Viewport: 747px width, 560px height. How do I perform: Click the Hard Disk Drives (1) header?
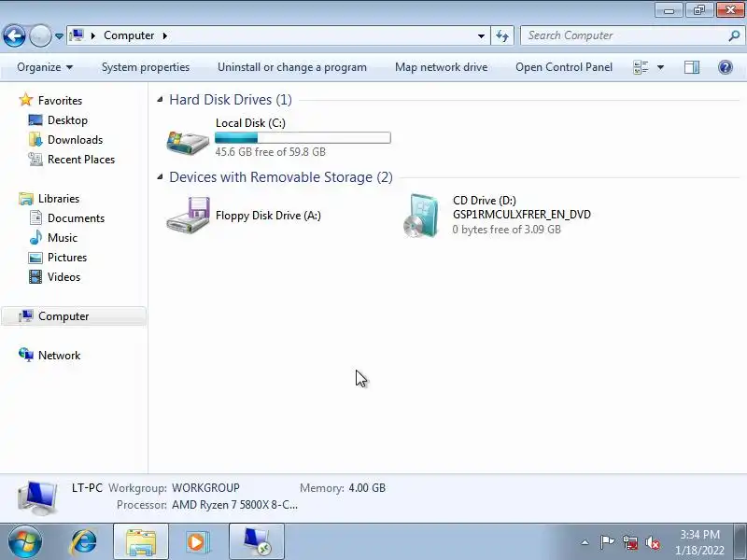231,100
